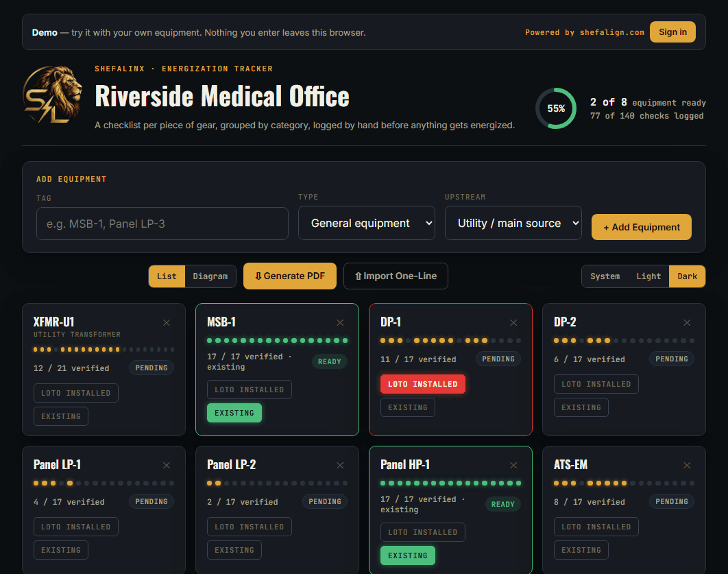Click the X icon on Panel HP-1

[513, 466]
